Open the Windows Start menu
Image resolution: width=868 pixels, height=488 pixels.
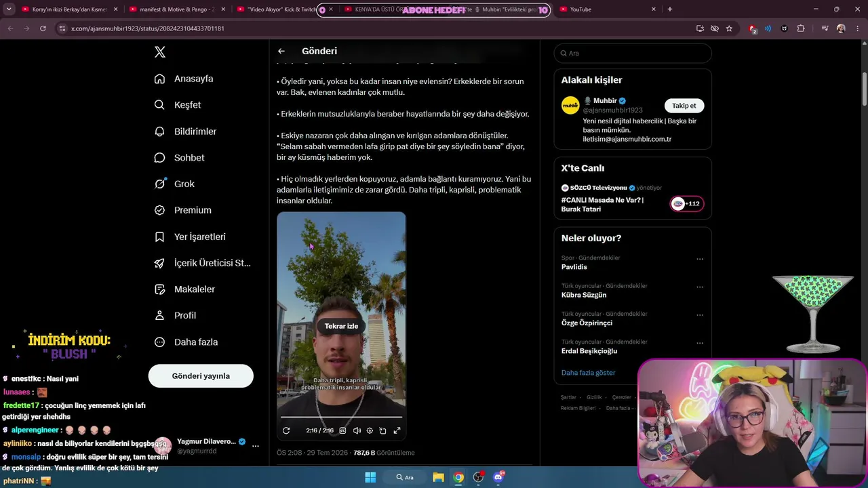(370, 477)
